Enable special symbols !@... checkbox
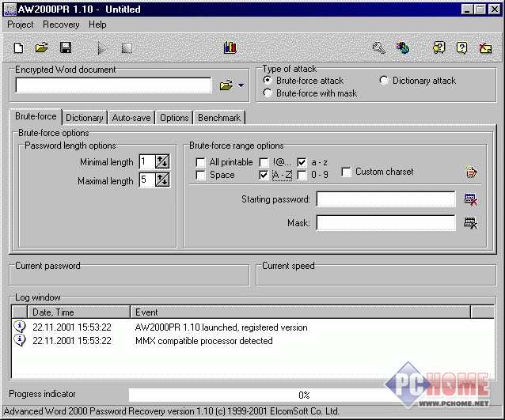This screenshot has height=420, width=505. [264, 162]
